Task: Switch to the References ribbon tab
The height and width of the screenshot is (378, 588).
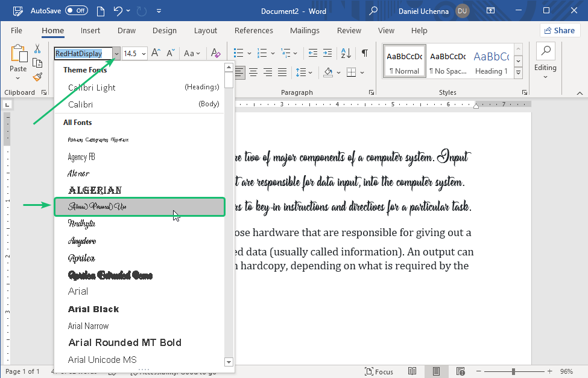Action: 254,30
